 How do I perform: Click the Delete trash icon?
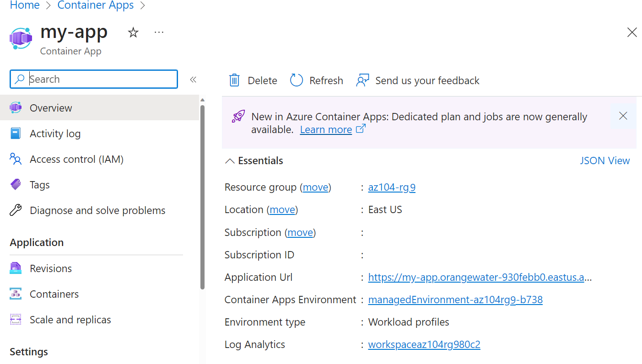(x=234, y=80)
